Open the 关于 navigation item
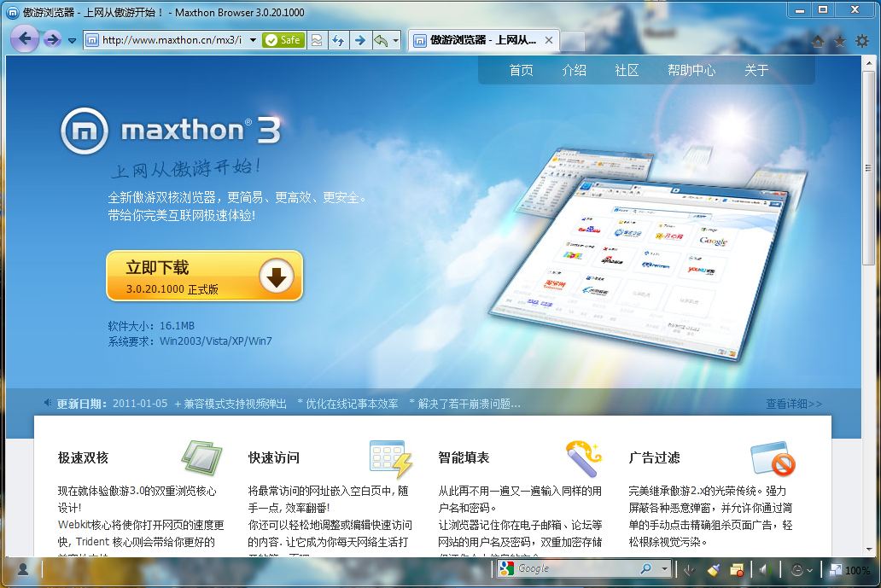The height and width of the screenshot is (588, 881). (756, 70)
